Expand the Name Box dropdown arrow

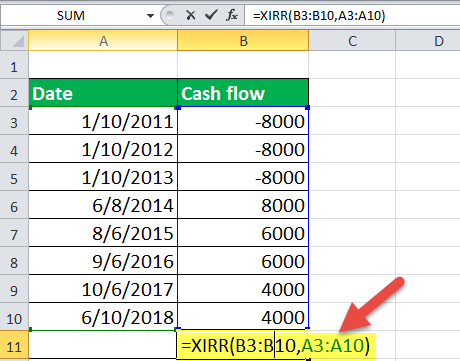[x=150, y=16]
